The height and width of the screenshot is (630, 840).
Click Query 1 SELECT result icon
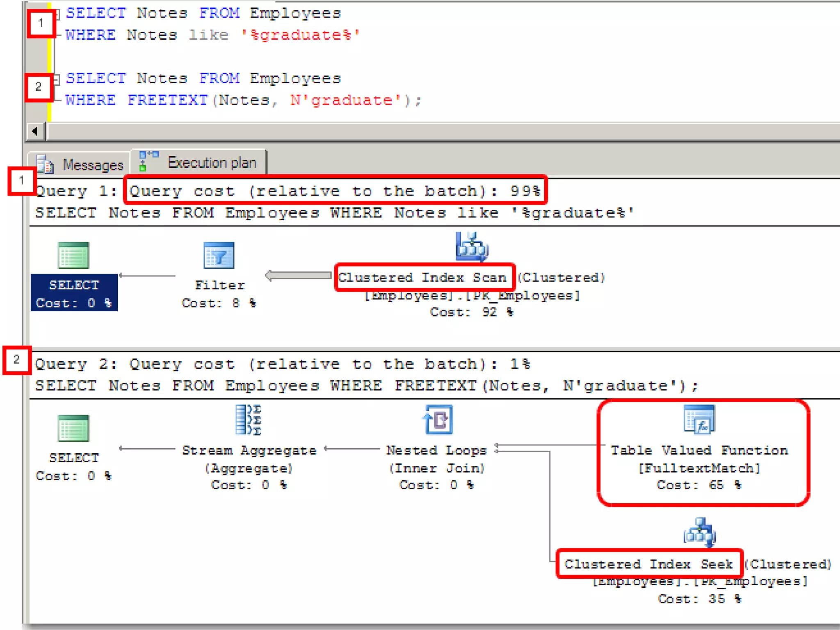click(x=73, y=255)
